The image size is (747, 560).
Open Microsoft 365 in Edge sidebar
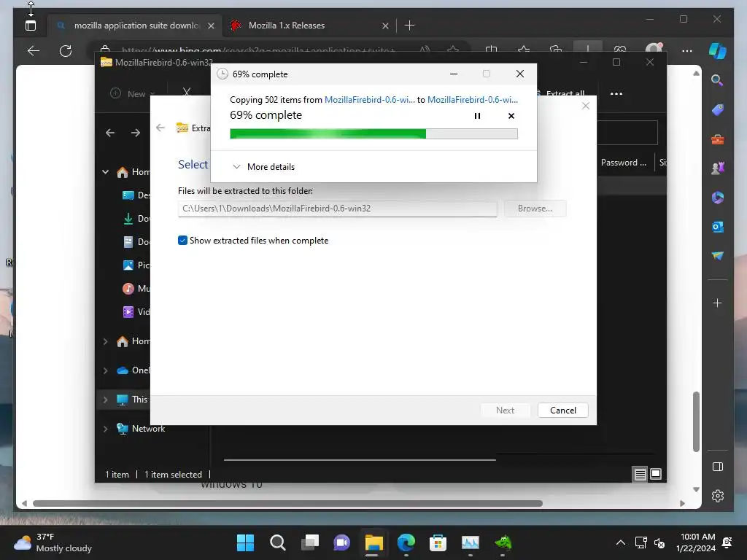coord(718,197)
